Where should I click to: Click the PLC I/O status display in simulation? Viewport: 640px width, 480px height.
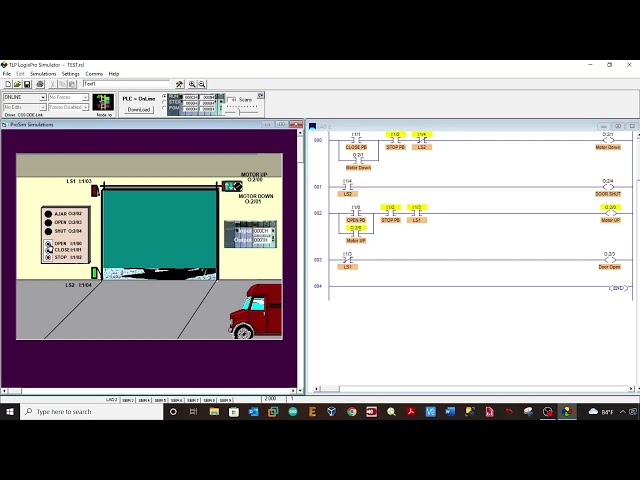250,234
